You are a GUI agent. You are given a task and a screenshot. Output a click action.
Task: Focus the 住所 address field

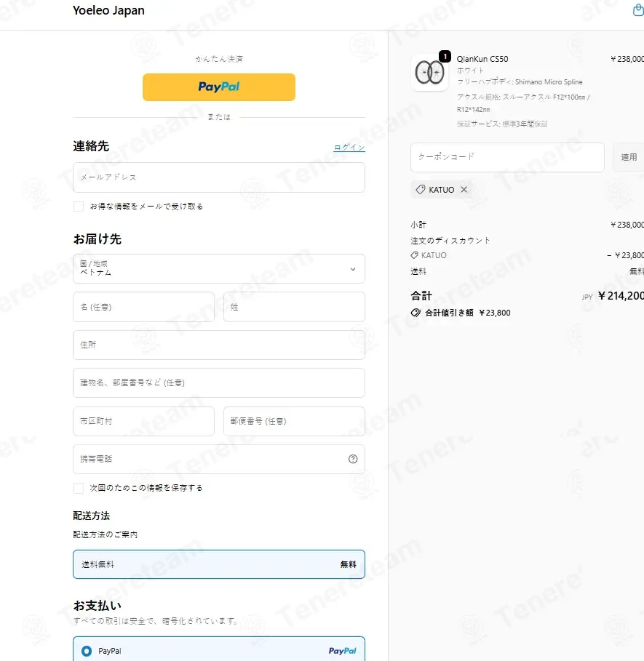219,345
